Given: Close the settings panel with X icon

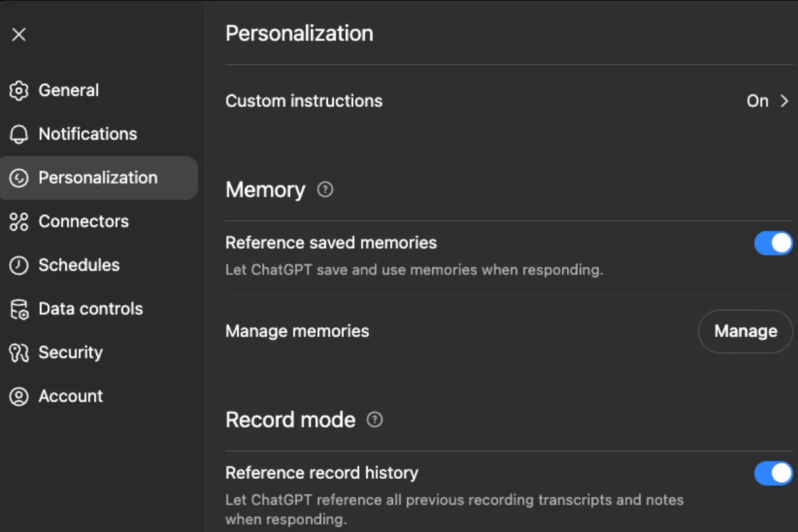Looking at the screenshot, I should [19, 35].
